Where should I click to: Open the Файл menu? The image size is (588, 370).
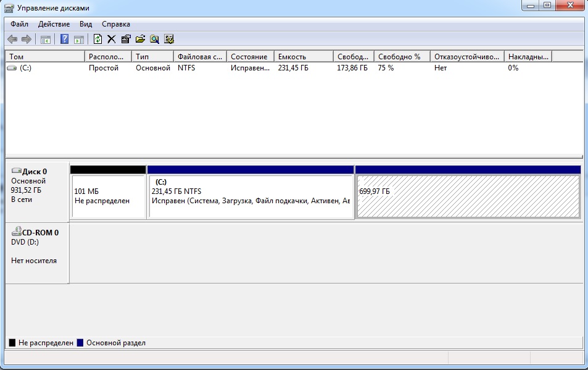(x=19, y=24)
